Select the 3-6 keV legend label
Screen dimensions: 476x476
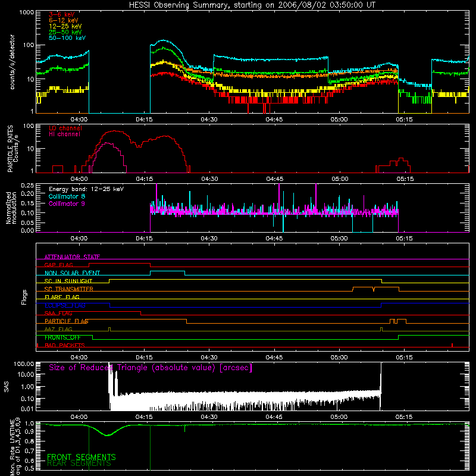tap(62, 14)
